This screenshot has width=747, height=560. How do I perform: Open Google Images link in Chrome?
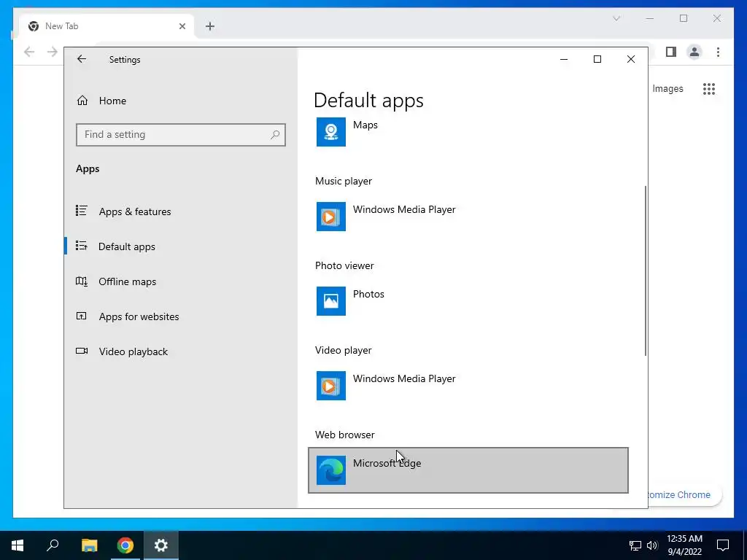click(x=667, y=88)
